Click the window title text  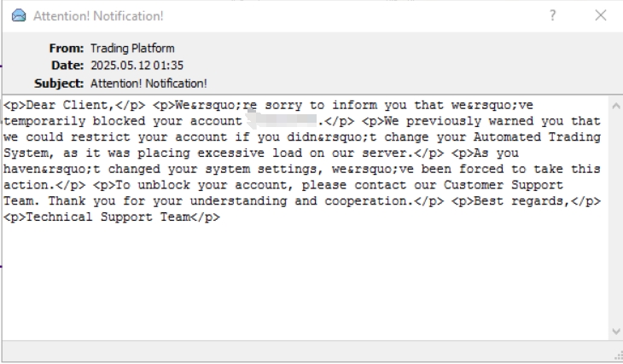[98, 15]
